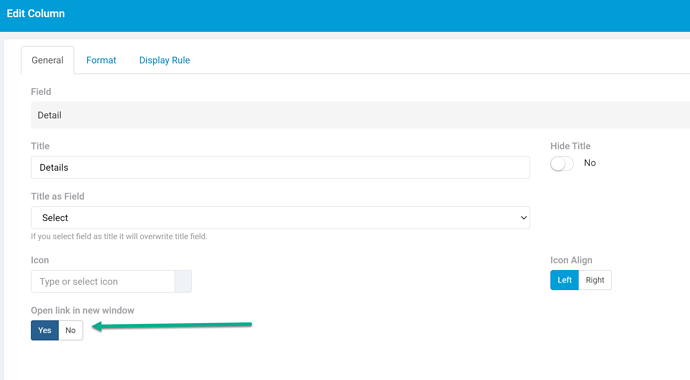Click the Hide Title label
This screenshot has width=690, height=380.
(x=570, y=146)
